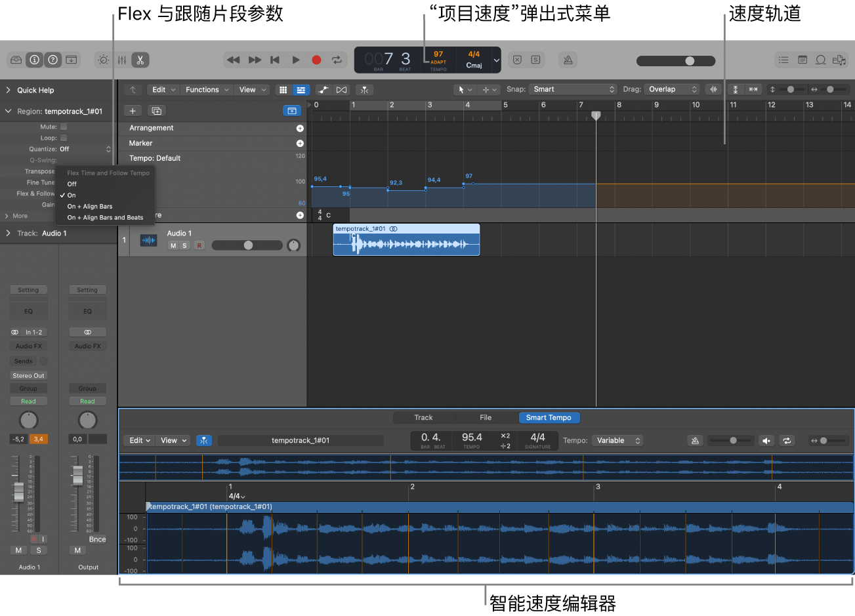Click the 4/4 Cmaj signature display

pyautogui.click(x=474, y=60)
